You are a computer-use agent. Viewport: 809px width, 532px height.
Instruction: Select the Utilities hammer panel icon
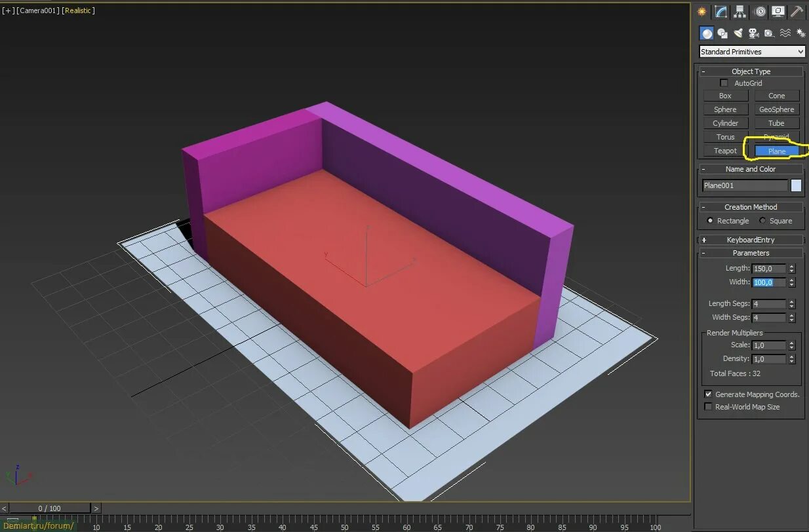click(797, 11)
